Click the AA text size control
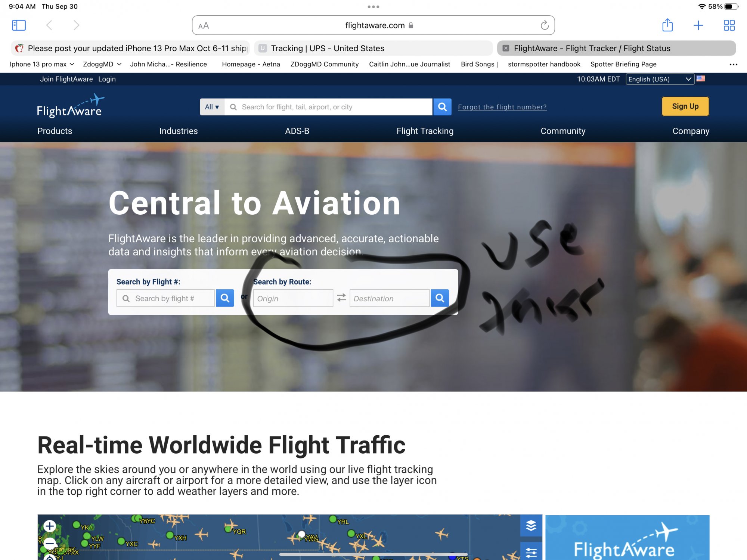The image size is (747, 560). pos(204,26)
